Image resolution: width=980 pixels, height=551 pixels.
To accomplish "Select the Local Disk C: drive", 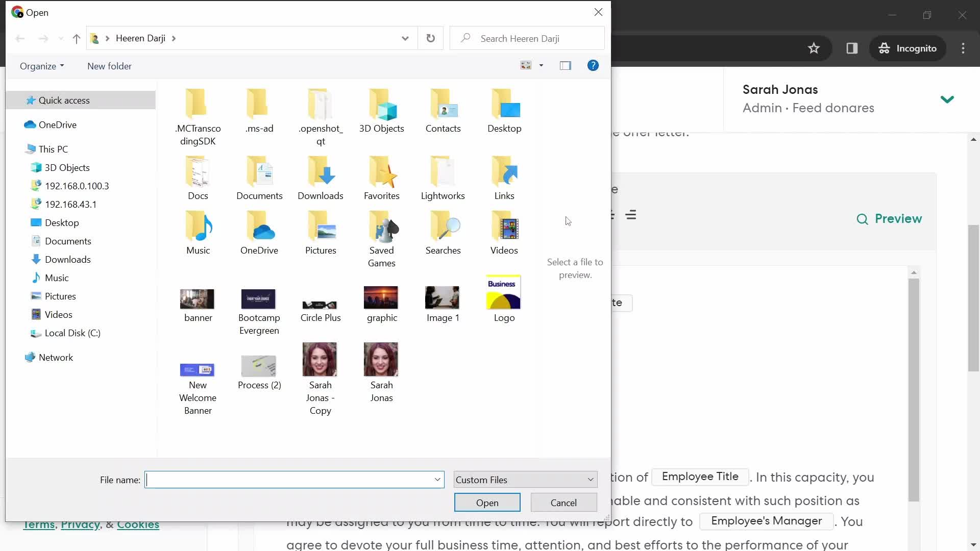I will tap(72, 332).
